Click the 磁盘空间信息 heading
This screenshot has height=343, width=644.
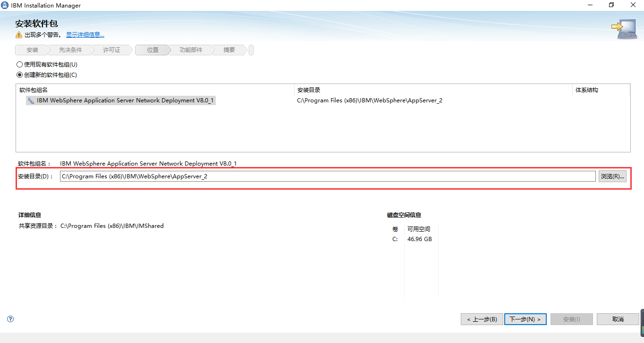point(404,215)
